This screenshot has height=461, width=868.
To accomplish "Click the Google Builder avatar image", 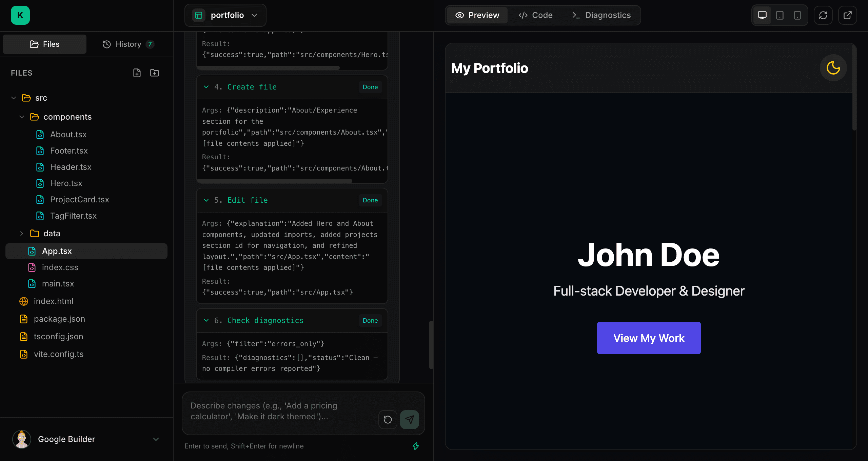I will (22, 439).
